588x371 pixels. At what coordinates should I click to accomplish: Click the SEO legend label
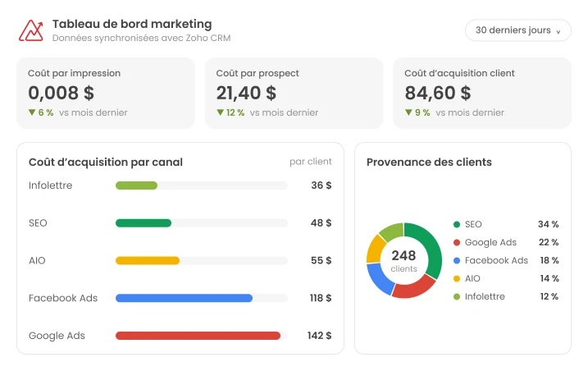[473, 225]
